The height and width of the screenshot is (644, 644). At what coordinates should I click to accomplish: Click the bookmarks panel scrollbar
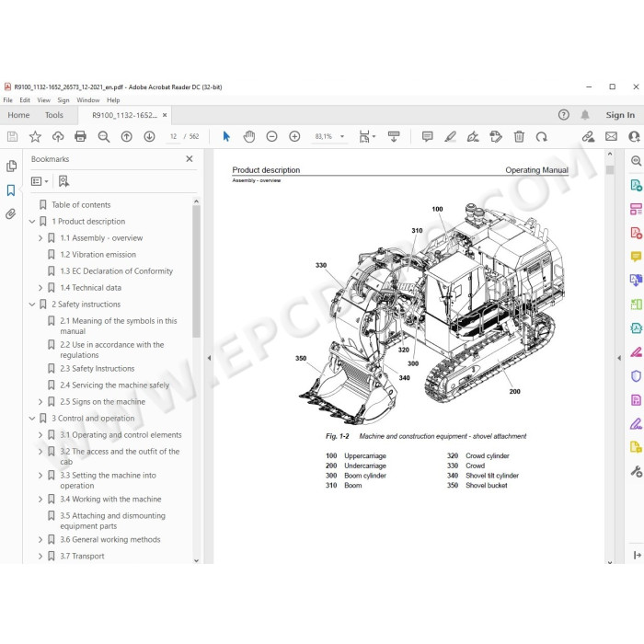[196, 271]
